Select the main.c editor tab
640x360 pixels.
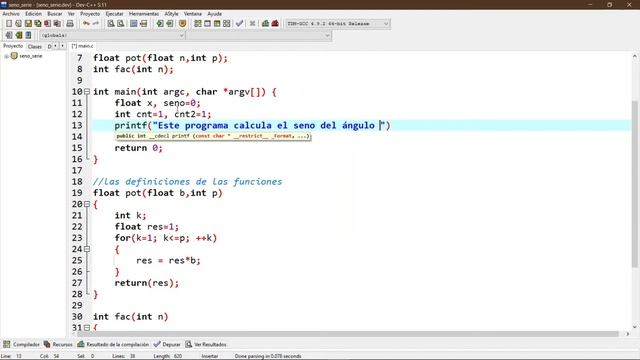pos(82,46)
